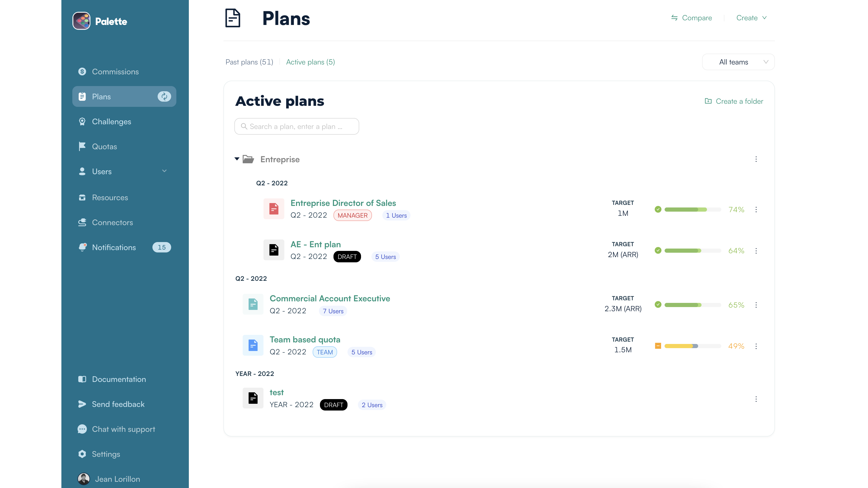
Task: Open the Challenges section in the sidebar
Action: (x=111, y=122)
